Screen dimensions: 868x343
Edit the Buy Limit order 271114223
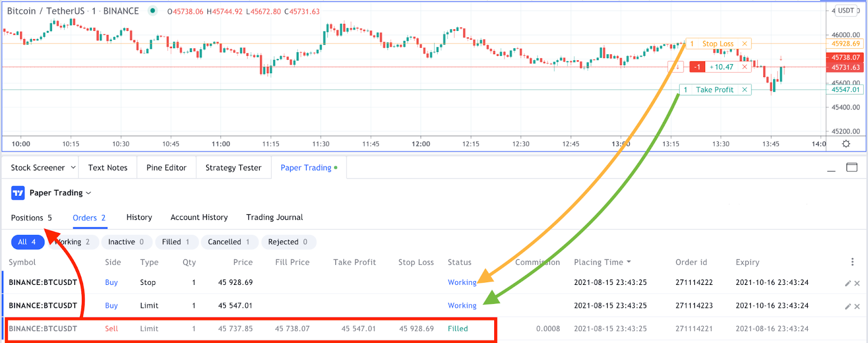(848, 307)
